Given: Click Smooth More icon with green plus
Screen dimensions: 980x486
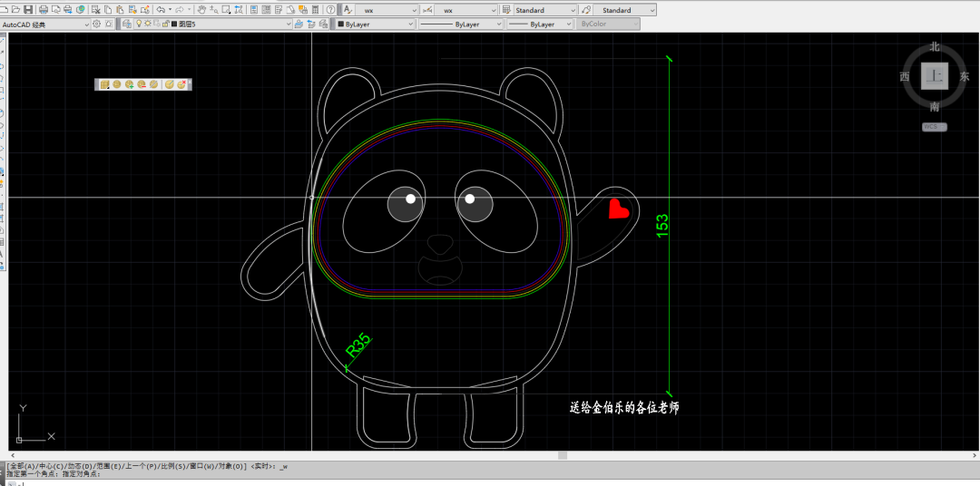Looking at the screenshot, I should tap(129, 84).
